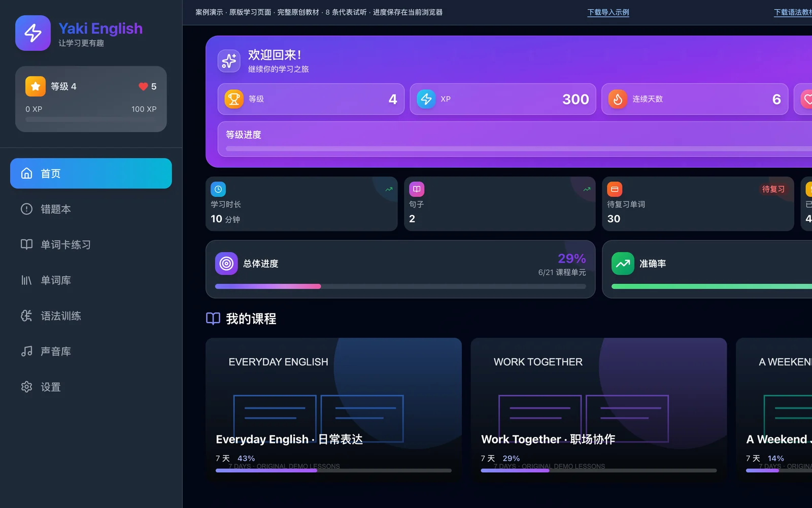Click the 待复习 badge
Screen dimensions: 812x508
click(773, 189)
